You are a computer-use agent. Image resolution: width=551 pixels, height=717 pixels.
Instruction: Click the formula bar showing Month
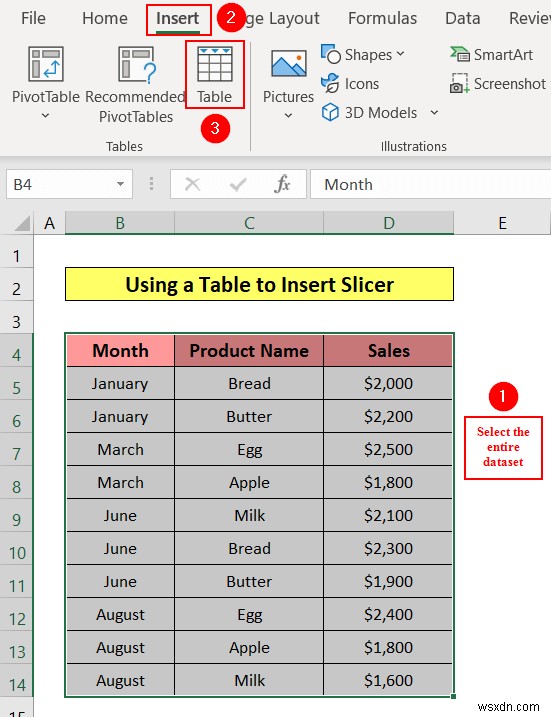[430, 184]
